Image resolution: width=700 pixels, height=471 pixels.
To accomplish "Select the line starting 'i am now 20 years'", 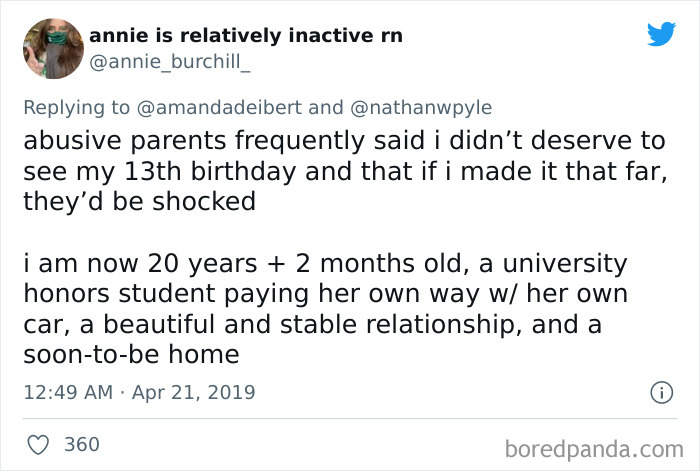I will [x=325, y=264].
